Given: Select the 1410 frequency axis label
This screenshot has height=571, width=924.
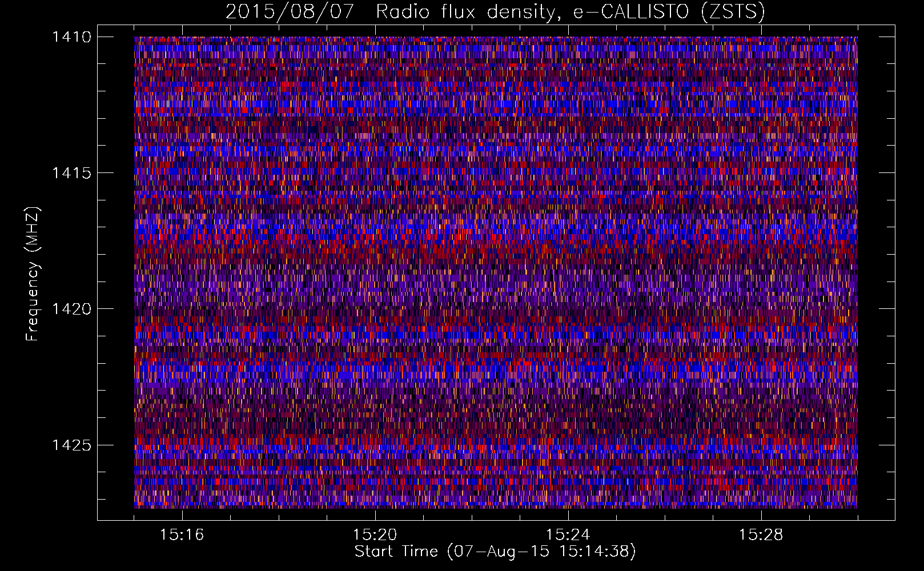Looking at the screenshot, I should [71, 37].
